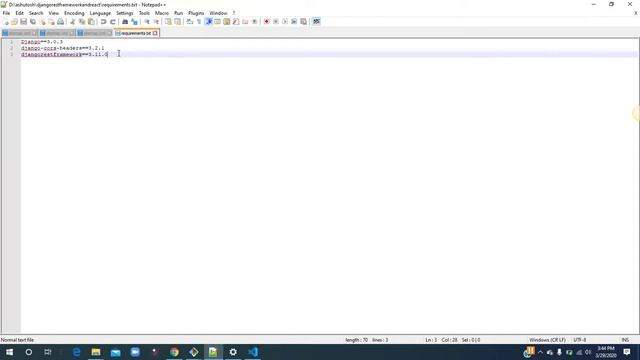Open the Language menu
This screenshot has width=640, height=360.
coord(100,13)
